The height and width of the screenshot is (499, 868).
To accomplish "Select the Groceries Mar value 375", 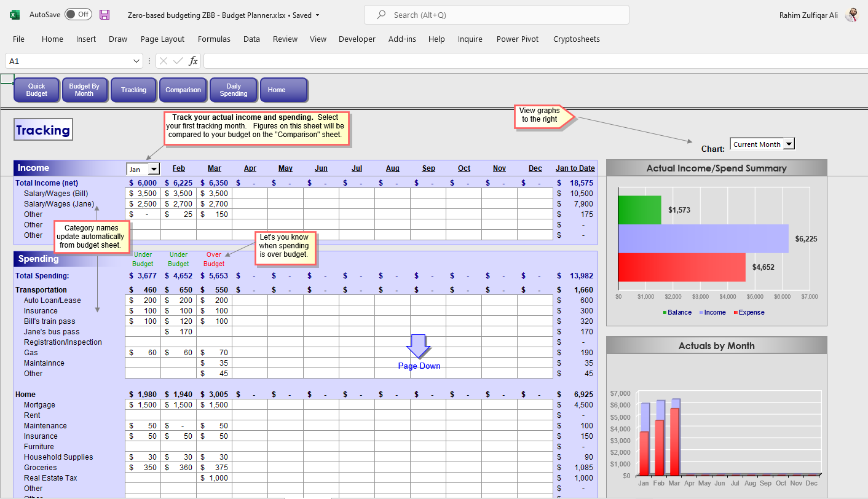I will [x=214, y=468].
